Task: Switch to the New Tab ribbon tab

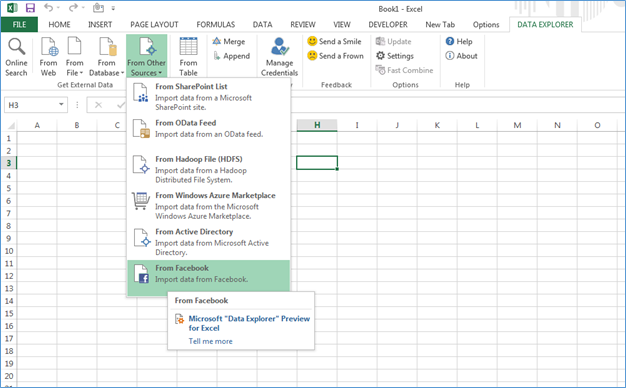Action: (x=440, y=24)
